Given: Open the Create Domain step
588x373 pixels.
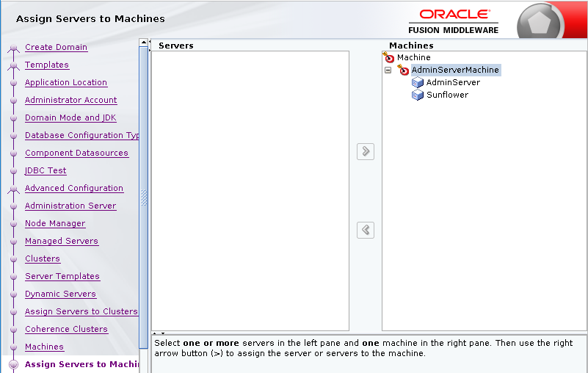Looking at the screenshot, I should click(56, 47).
